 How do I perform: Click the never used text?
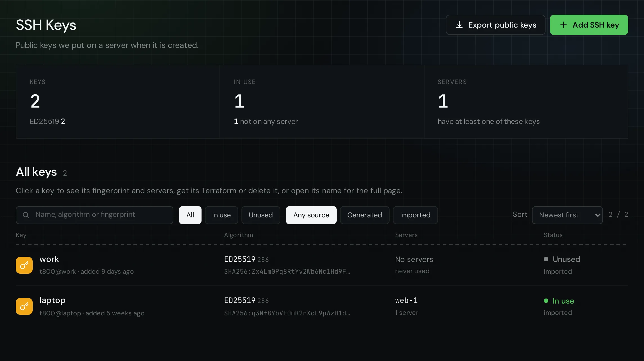point(412,271)
